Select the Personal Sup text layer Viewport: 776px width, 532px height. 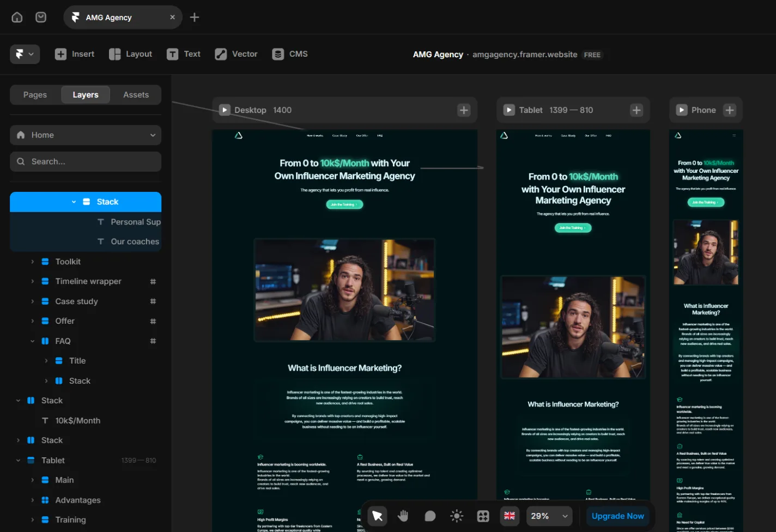tap(136, 222)
